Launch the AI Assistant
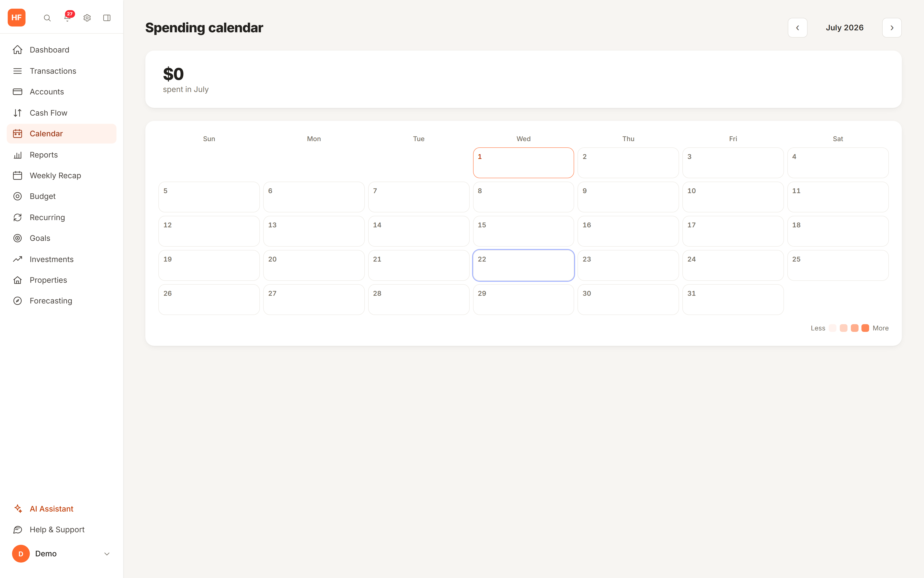 click(61, 509)
